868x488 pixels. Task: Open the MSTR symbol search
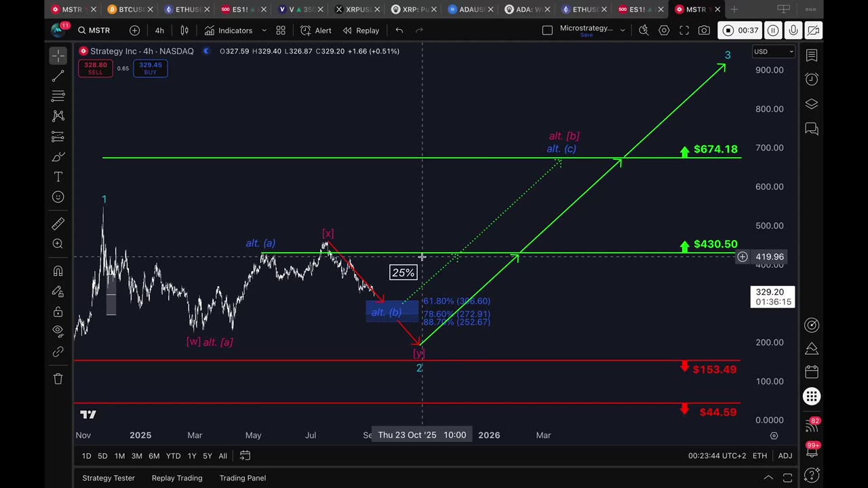pyautogui.click(x=94, y=30)
